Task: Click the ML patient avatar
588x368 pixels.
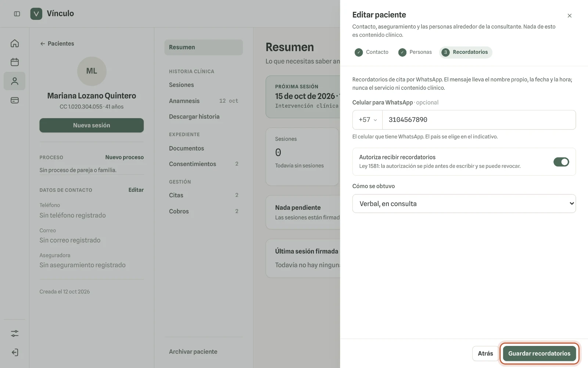Action: point(92,71)
